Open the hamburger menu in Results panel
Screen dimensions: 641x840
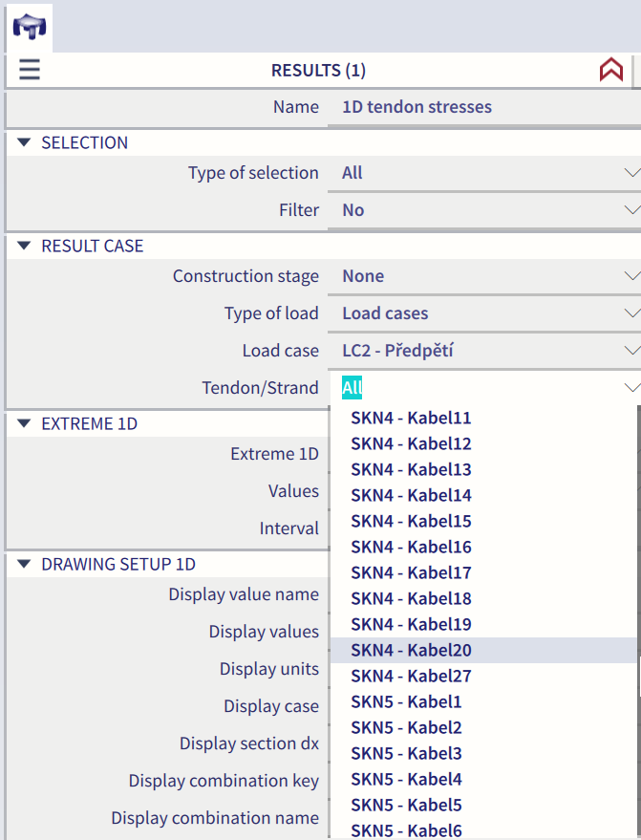(30, 70)
